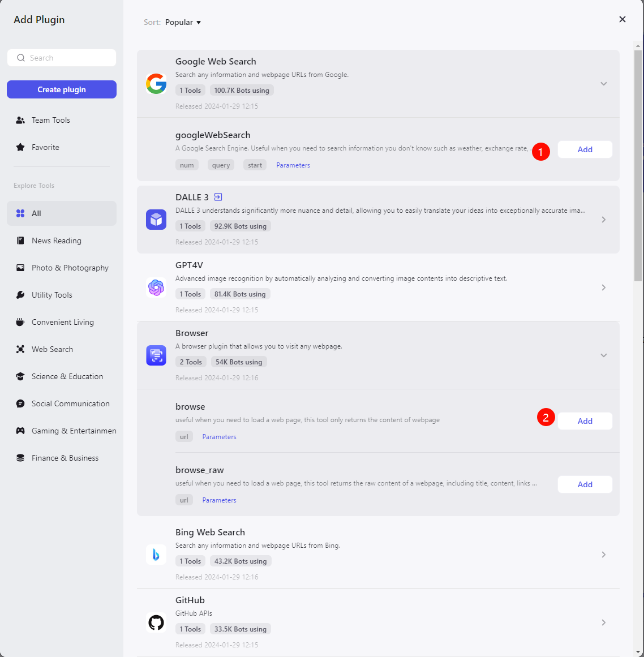
Task: Click the Google Web Search plugin logo
Action: click(x=156, y=84)
